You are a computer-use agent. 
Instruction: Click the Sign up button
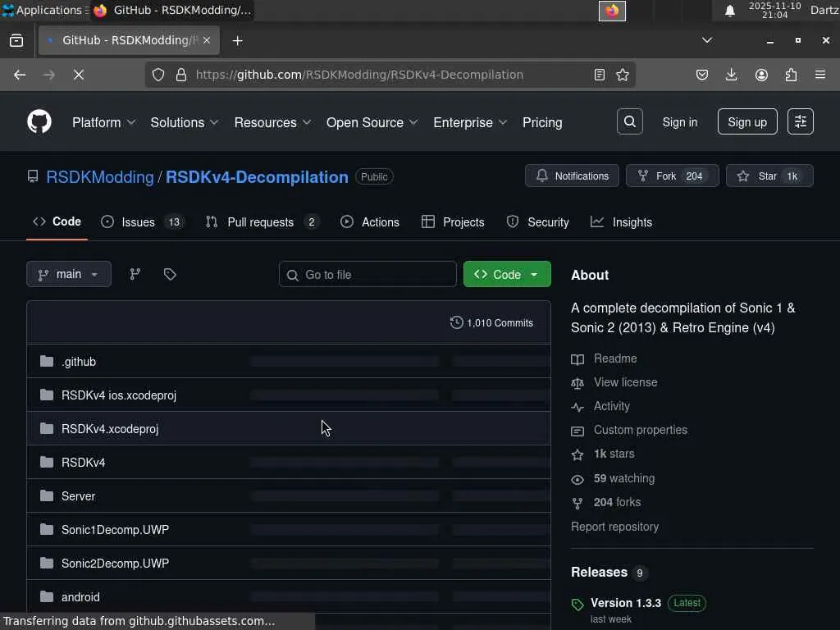coord(747,121)
